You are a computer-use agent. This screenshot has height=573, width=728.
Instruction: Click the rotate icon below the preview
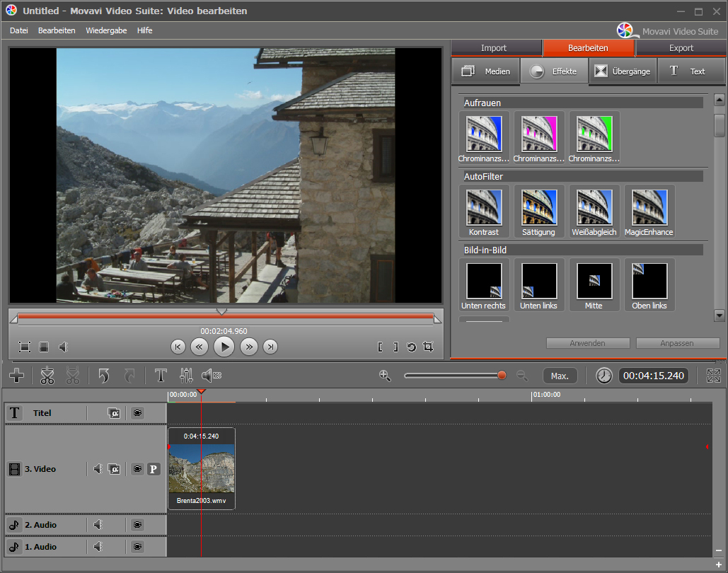pyautogui.click(x=411, y=347)
